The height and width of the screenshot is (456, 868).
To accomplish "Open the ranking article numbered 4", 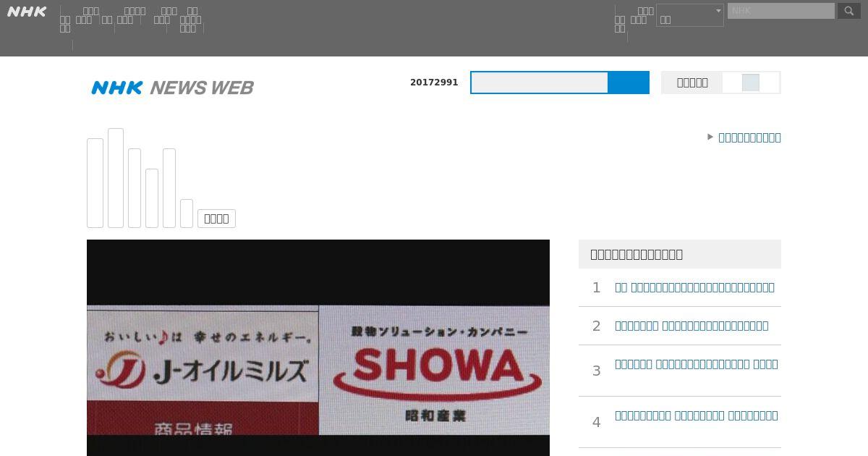I will [x=697, y=415].
